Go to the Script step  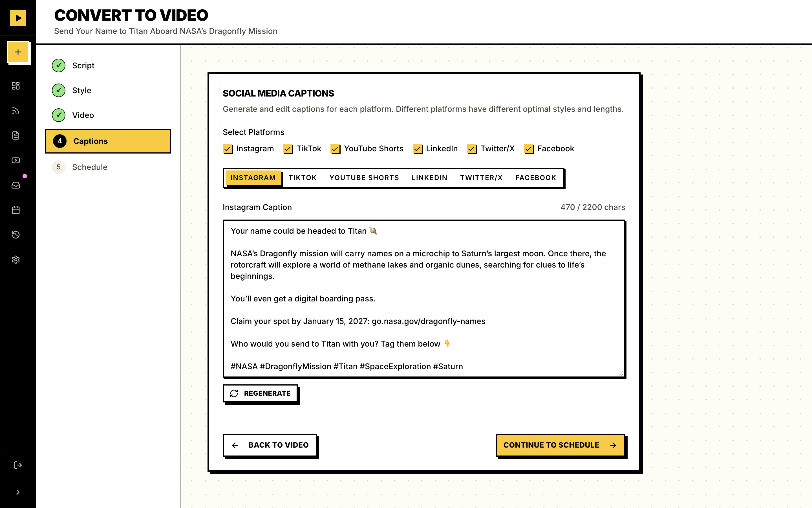click(108, 65)
